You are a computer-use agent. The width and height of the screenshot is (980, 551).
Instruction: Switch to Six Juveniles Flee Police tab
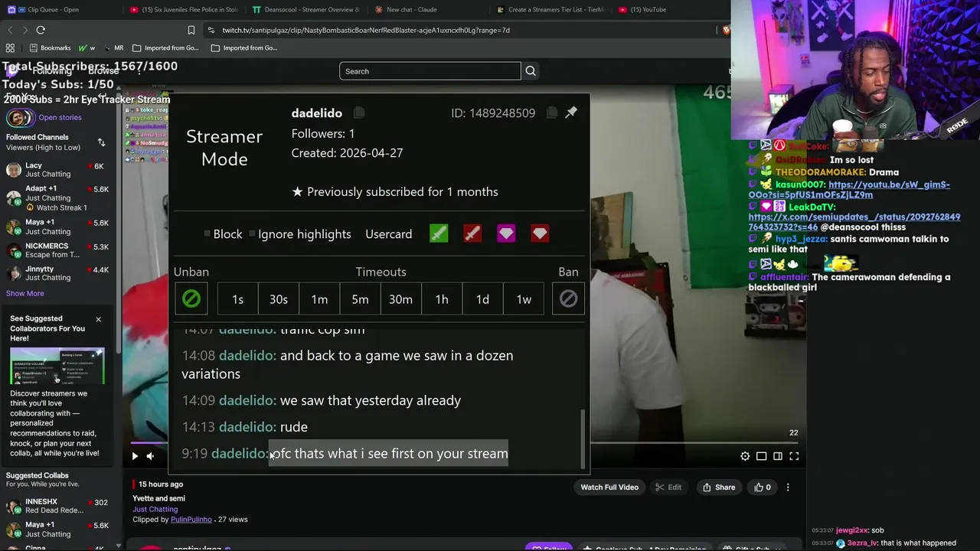[x=184, y=10]
